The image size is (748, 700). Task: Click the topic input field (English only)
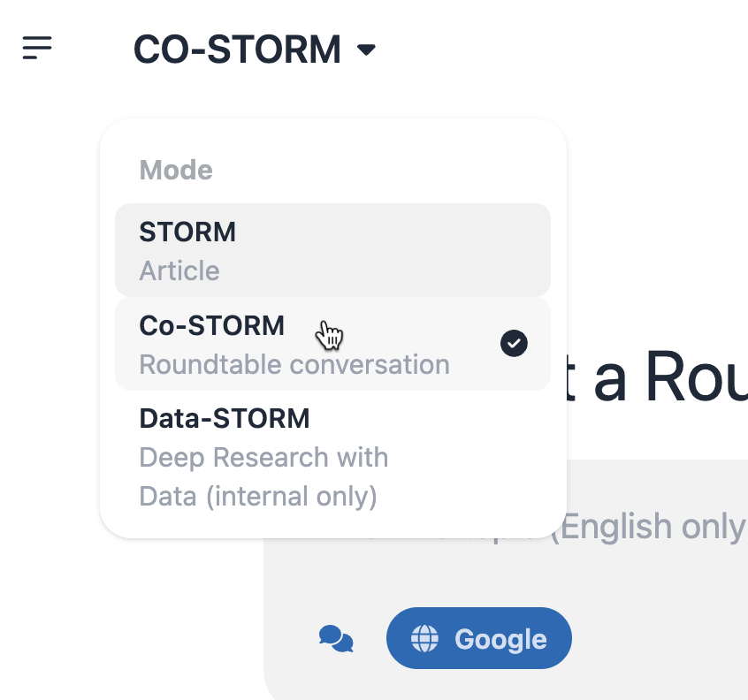point(653,527)
